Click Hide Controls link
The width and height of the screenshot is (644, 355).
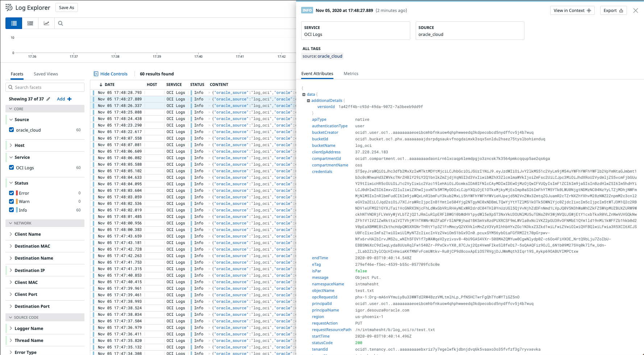point(111,74)
